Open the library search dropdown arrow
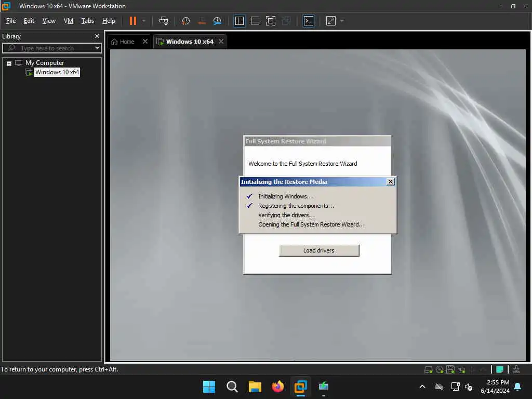 click(97, 48)
